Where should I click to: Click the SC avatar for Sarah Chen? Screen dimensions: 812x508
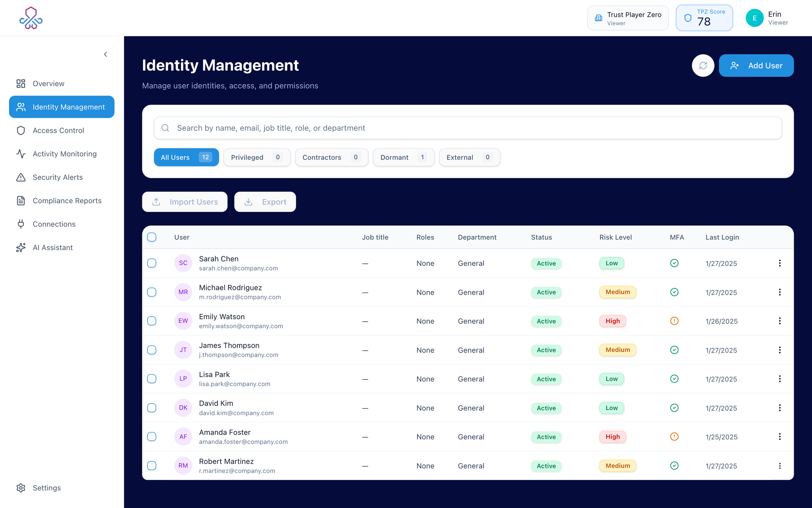[x=183, y=263]
